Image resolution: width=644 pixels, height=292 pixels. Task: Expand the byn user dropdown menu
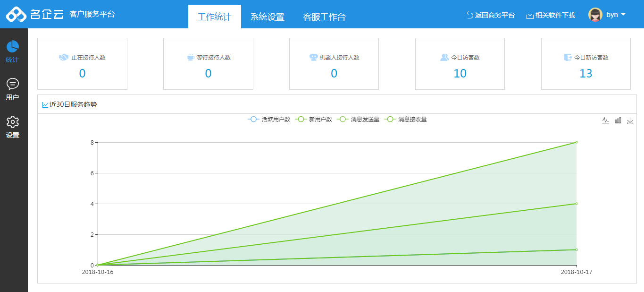[616, 15]
